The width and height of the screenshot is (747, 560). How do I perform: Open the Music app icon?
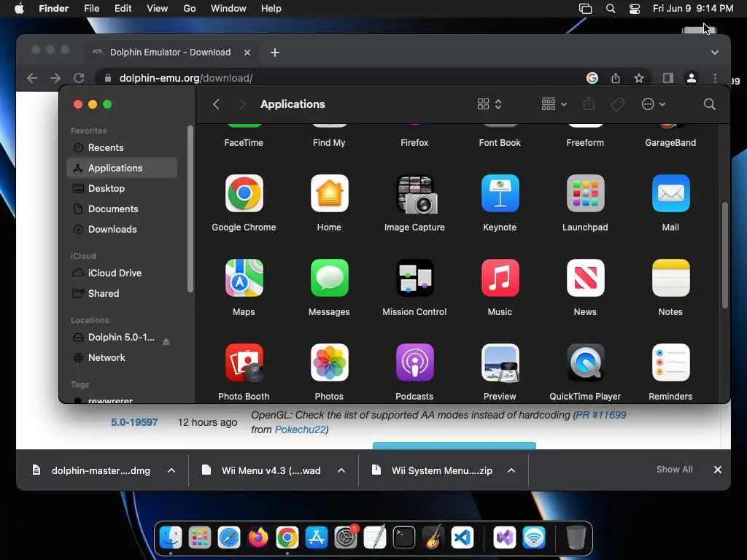(500, 278)
